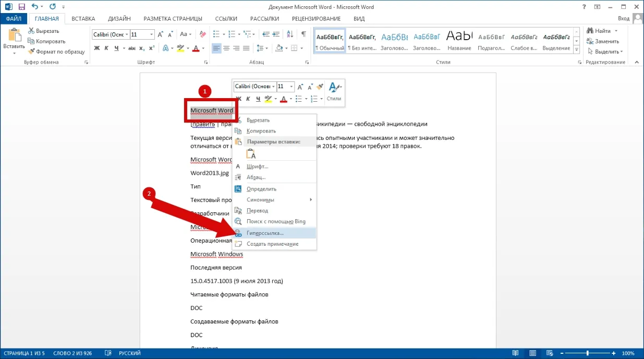Click the СТРАНИЦА 1 ИЗ 5 page indicator

click(26, 353)
